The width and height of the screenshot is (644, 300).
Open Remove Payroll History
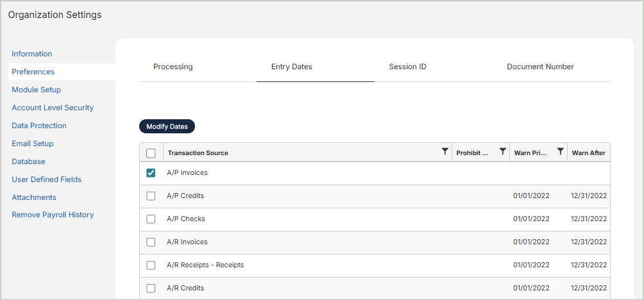53,215
